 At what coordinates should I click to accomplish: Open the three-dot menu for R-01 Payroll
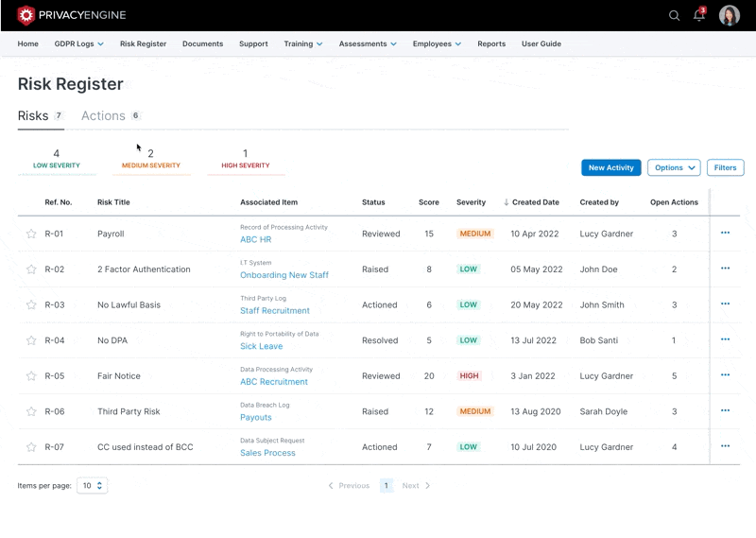click(x=725, y=233)
